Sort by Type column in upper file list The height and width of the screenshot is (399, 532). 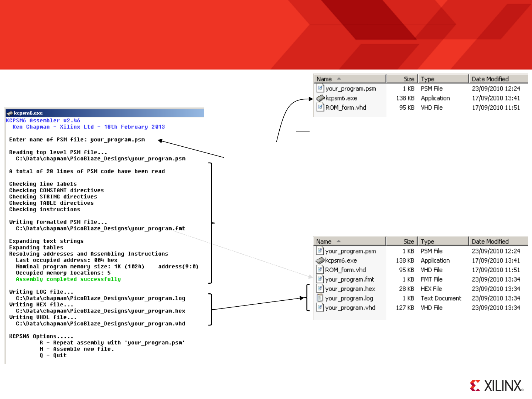point(443,79)
